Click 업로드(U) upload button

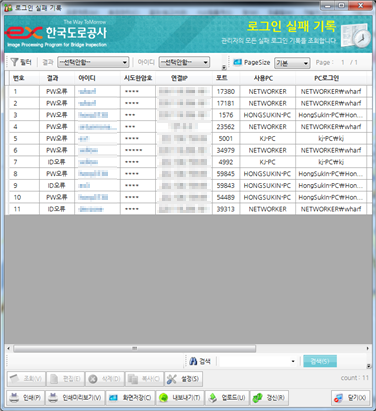pyautogui.click(x=227, y=398)
